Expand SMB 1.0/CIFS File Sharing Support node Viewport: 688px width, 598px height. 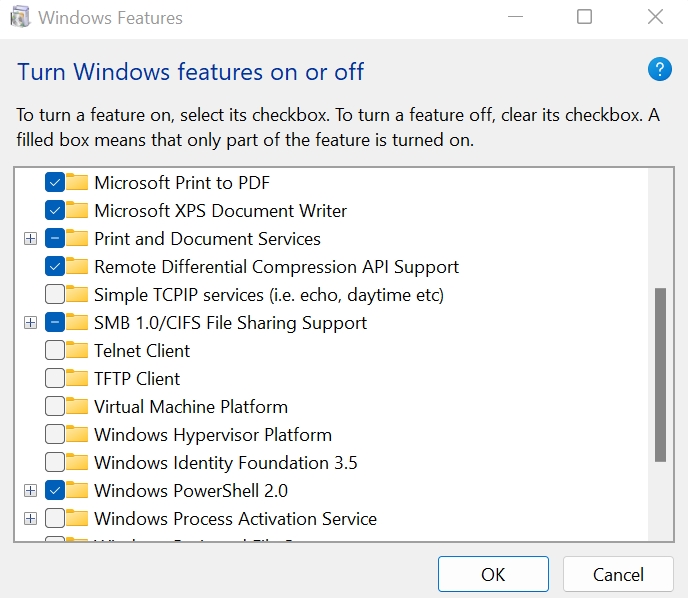click(30, 323)
